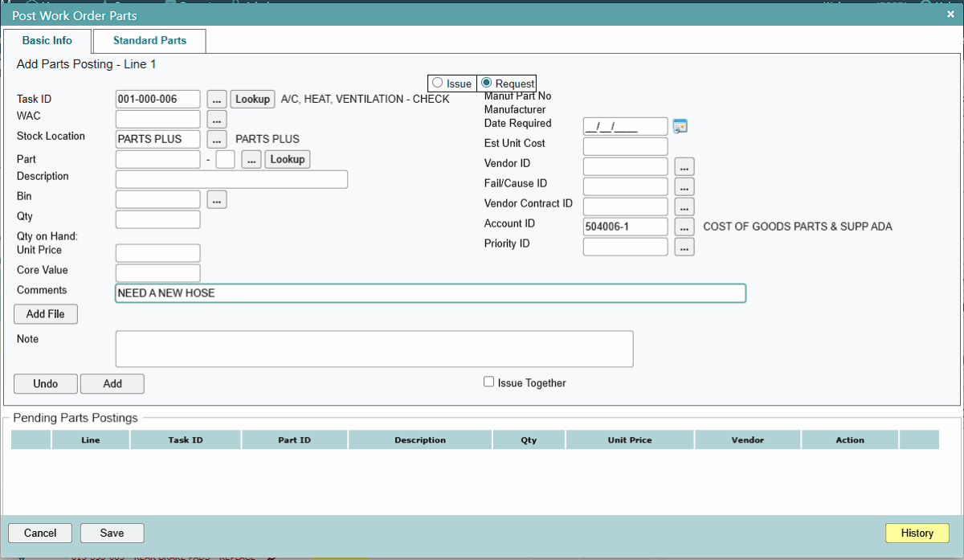
Task: Focus the Qty input field
Action: 158,219
